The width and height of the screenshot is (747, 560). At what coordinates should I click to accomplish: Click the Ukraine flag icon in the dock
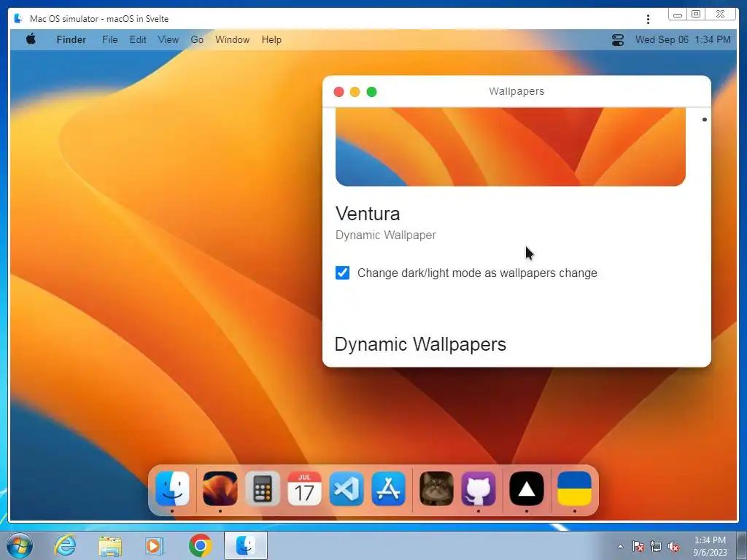click(x=575, y=489)
